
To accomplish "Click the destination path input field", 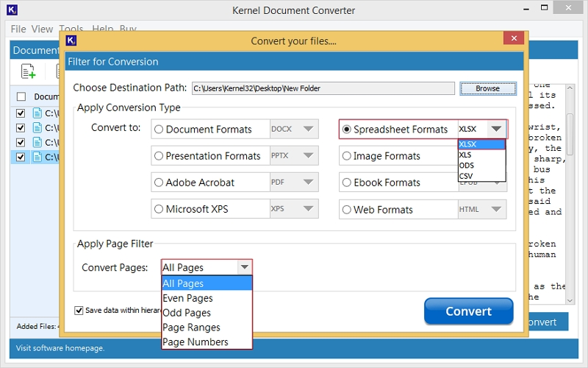I will [323, 88].
